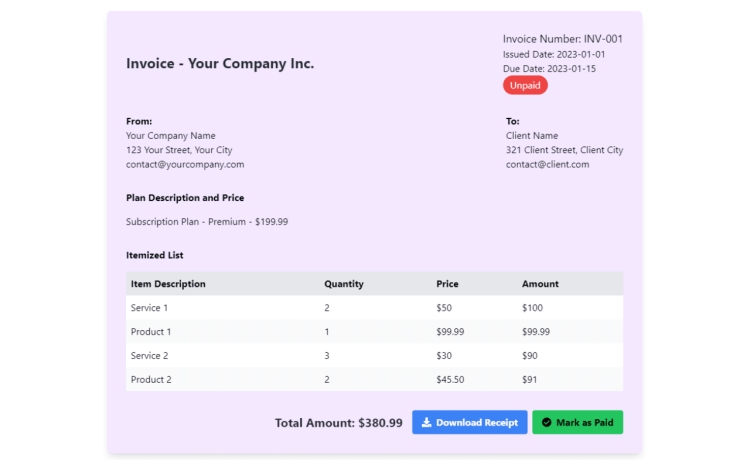Click the $91 amount of Product 2

tap(529, 380)
